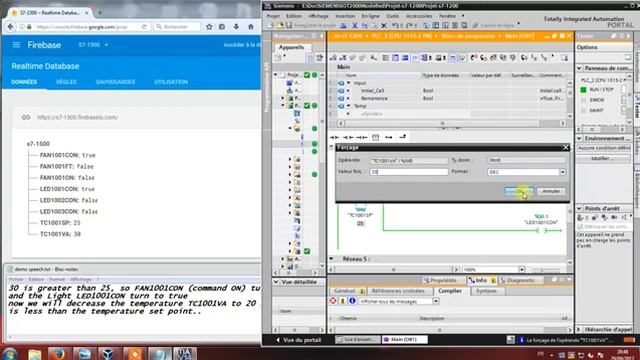
Task: Go back in the Firefox browser
Action: coord(11,27)
